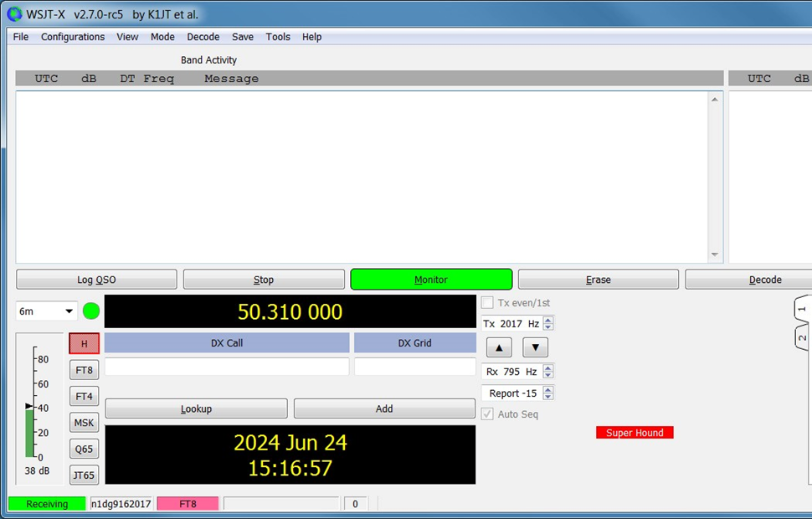Click the 2024 Jun 24 date display
The image size is (812, 519).
(290, 443)
